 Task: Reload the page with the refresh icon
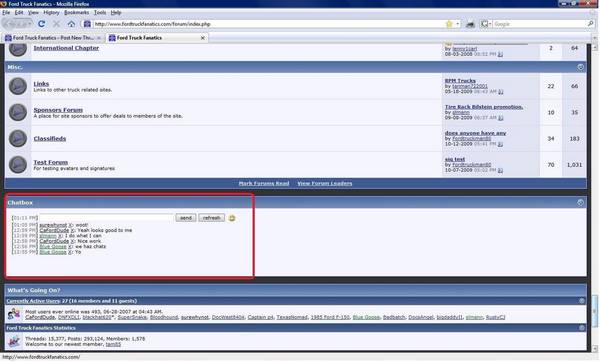41,24
